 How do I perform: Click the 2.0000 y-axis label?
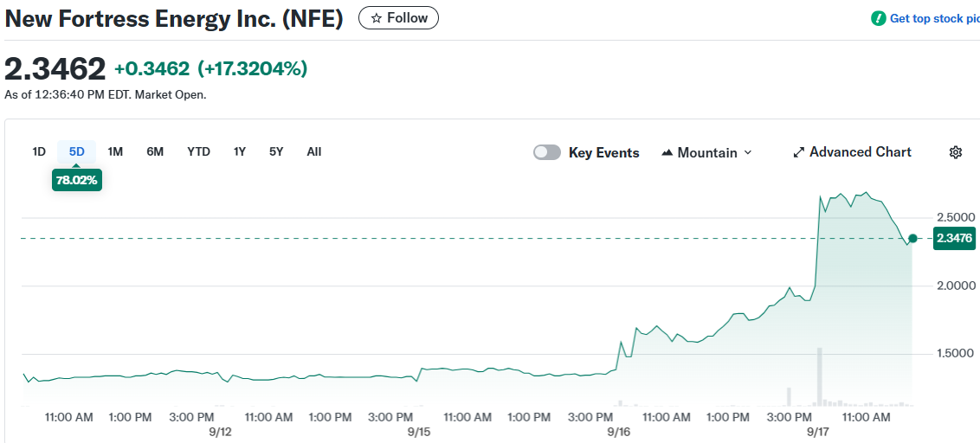pos(957,286)
